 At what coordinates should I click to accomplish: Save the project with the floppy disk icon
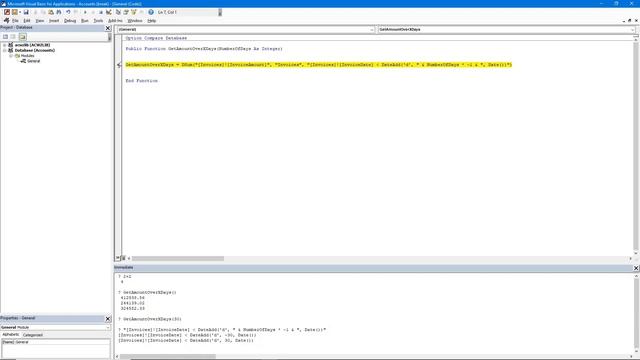click(26, 12)
